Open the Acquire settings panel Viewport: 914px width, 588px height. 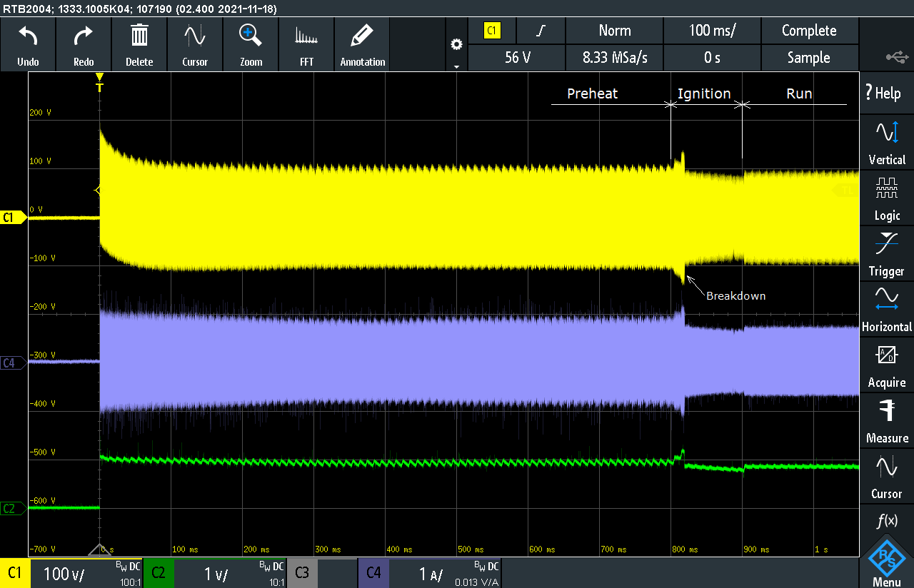click(886, 365)
